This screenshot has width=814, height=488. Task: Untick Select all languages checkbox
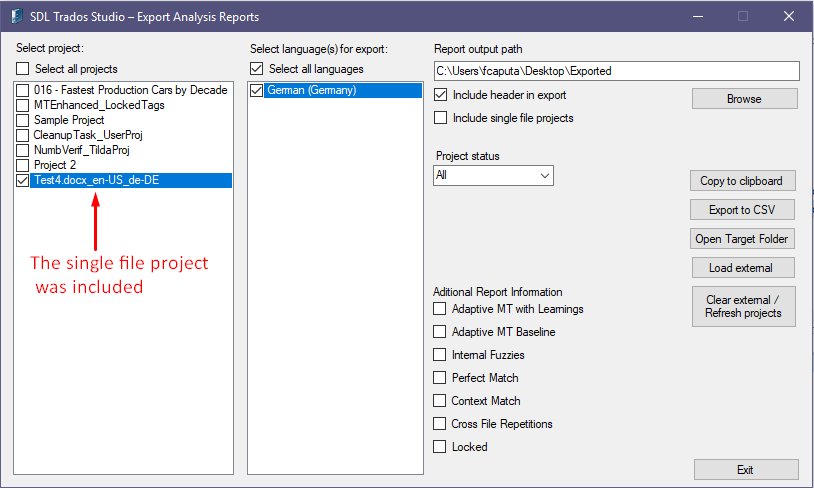click(x=256, y=69)
